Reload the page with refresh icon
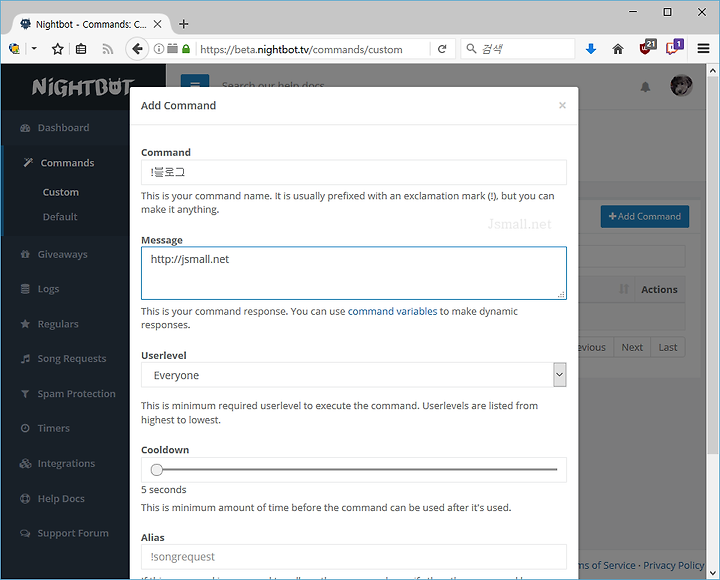Viewport: 720px width, 580px height. click(442, 49)
